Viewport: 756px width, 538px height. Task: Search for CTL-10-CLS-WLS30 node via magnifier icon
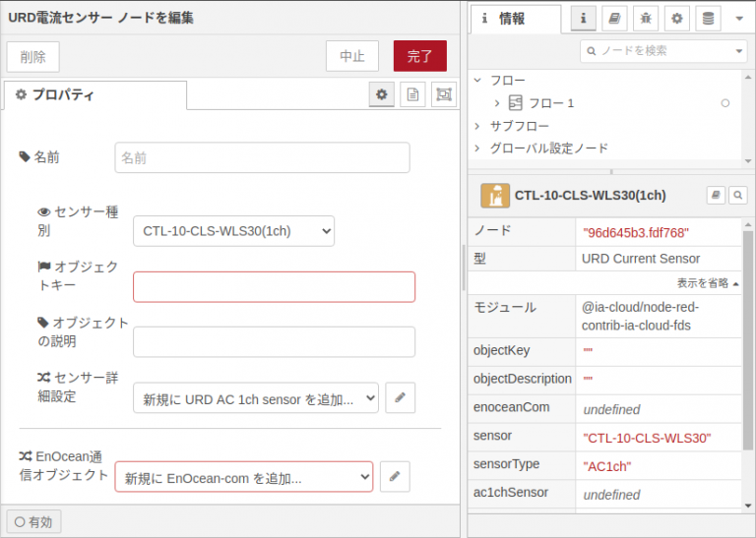pos(737,195)
